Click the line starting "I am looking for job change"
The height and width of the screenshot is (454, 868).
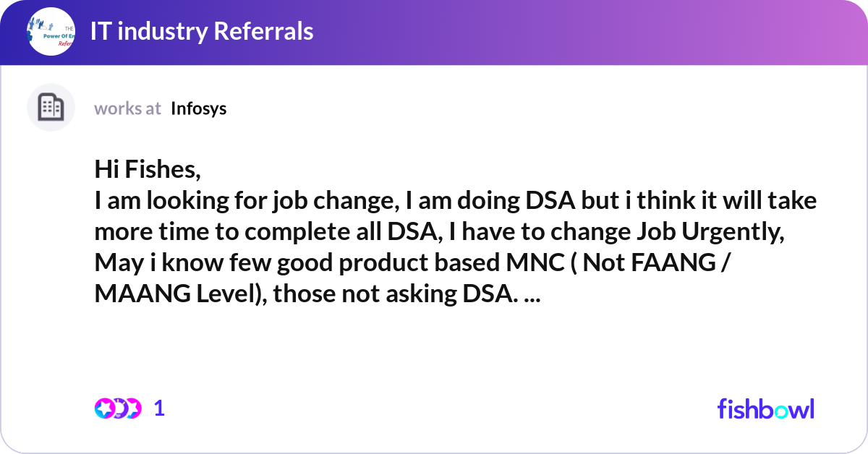click(x=456, y=200)
